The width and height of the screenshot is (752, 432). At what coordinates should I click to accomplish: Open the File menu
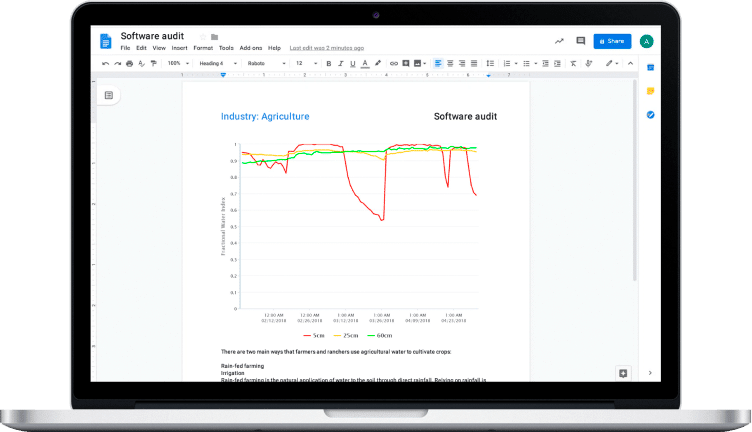tap(125, 48)
